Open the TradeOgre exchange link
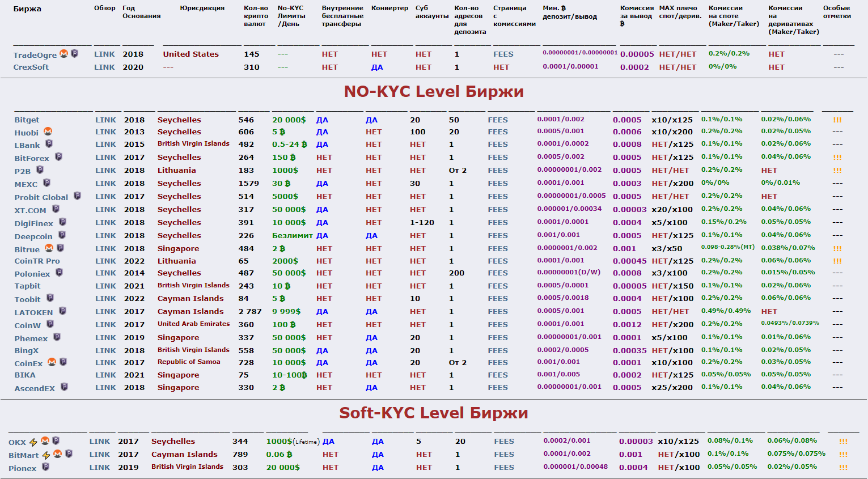Screen dimensions: 868x479 point(35,55)
